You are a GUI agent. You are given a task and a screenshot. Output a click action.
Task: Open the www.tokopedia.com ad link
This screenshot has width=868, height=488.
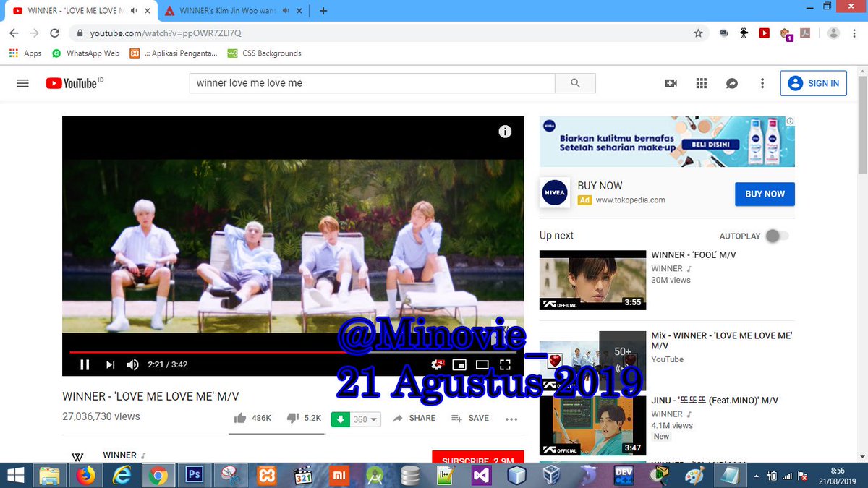coord(630,200)
